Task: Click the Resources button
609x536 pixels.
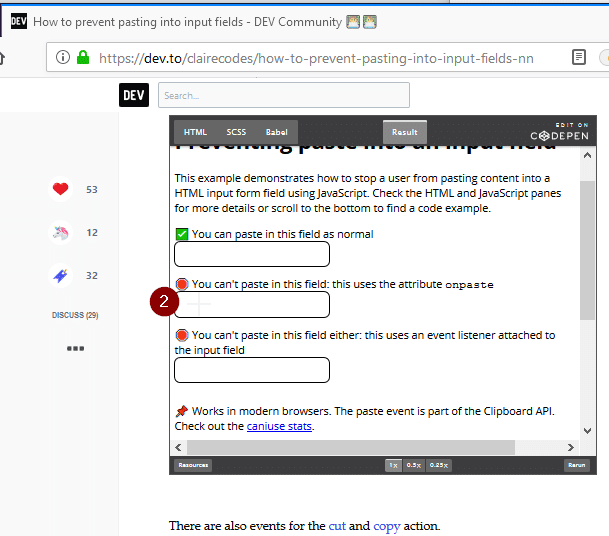Action: 193,465
